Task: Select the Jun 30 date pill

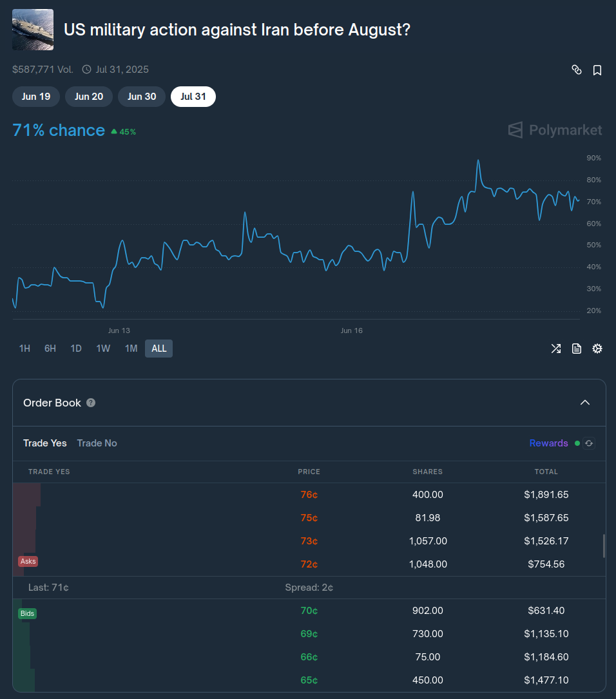Action: tap(142, 97)
